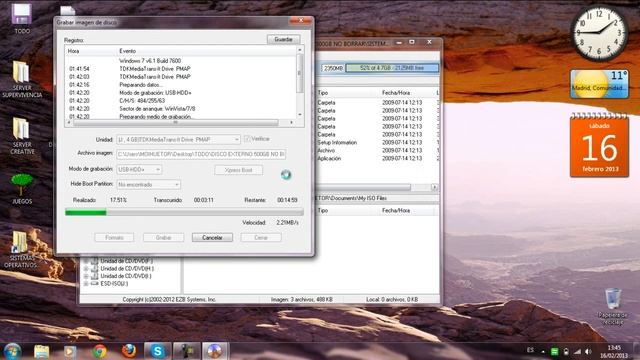Click the Madrid weather gadget
This screenshot has height=360, width=640.
(599, 84)
